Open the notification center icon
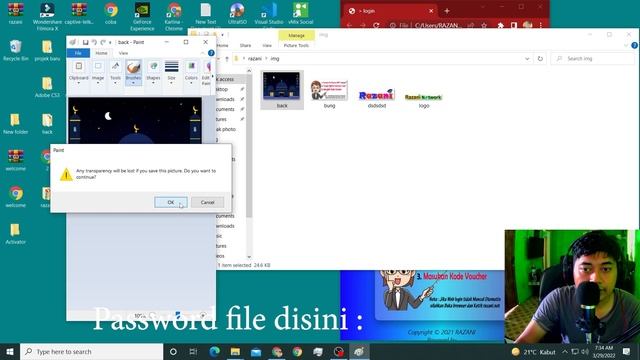 click(x=626, y=351)
